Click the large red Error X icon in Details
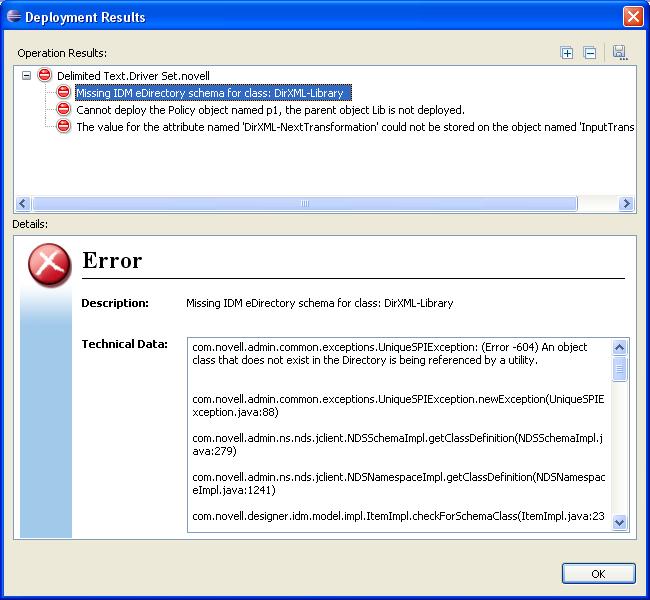The height and width of the screenshot is (600, 650). (x=49, y=265)
